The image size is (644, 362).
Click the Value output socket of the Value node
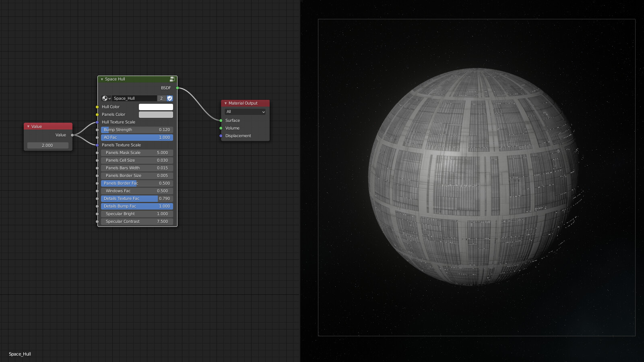72,135
